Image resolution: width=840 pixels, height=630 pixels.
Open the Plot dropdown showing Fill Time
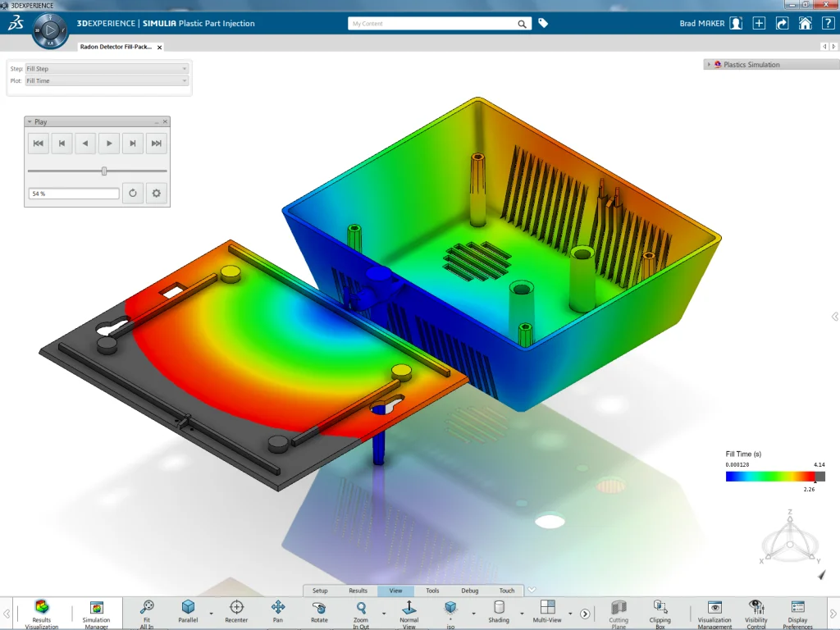coord(107,81)
